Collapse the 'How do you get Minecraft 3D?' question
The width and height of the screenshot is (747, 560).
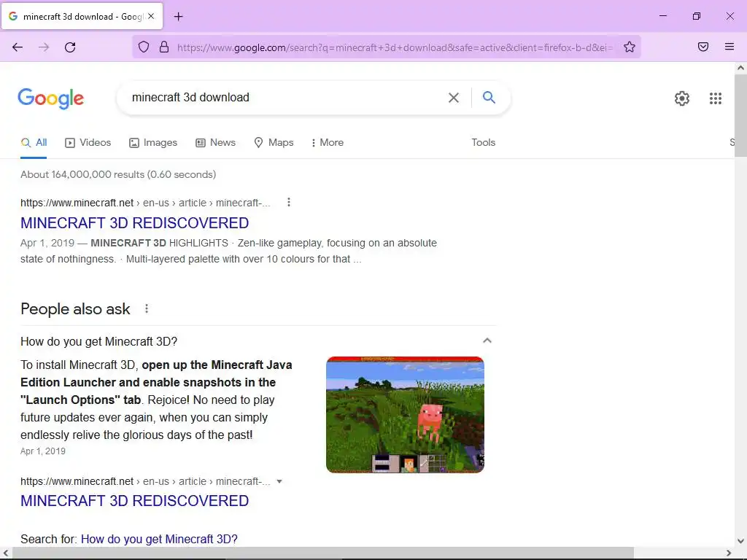[x=487, y=341]
